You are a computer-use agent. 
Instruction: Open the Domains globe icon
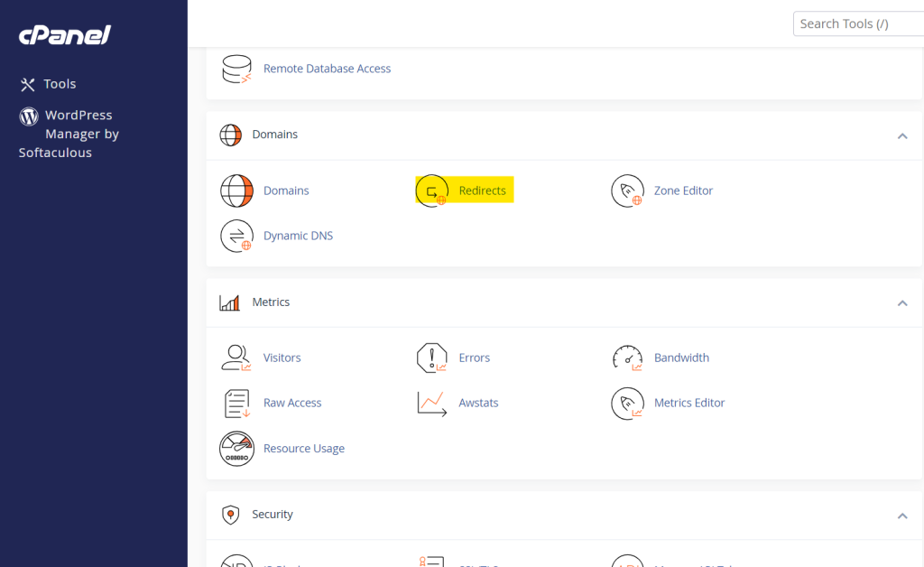point(236,191)
